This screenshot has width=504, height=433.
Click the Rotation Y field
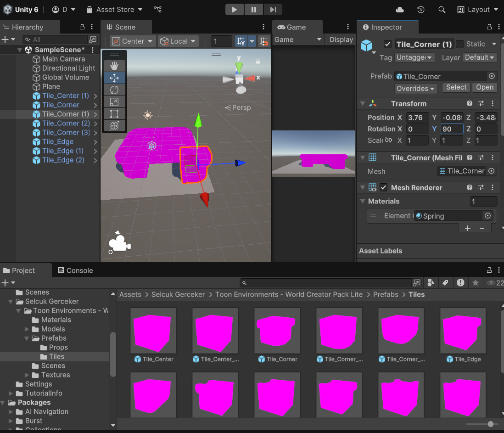click(452, 129)
